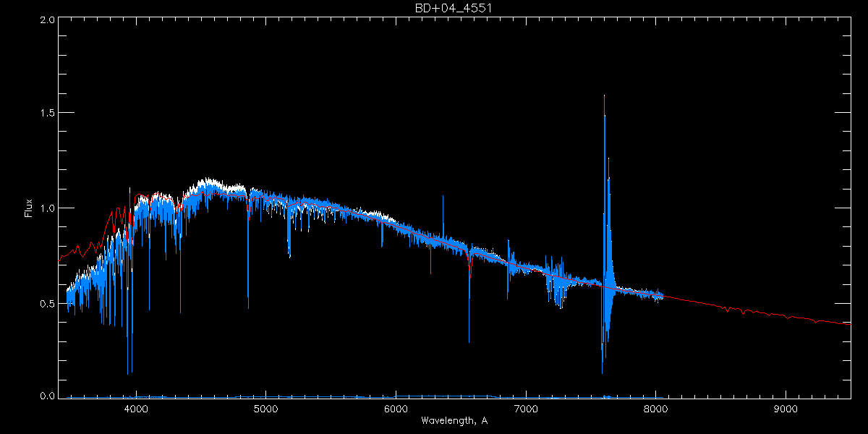Select the 5000 wavelength tick label

click(265, 407)
